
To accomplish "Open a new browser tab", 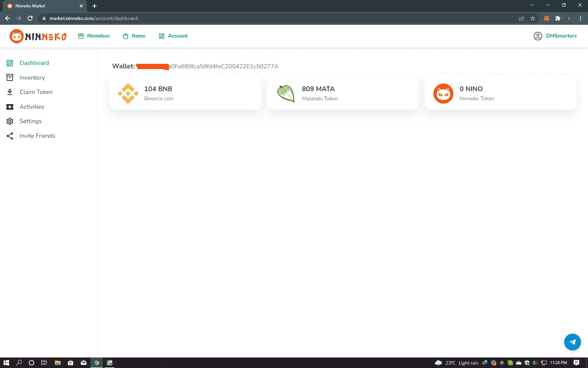I will click(x=94, y=6).
